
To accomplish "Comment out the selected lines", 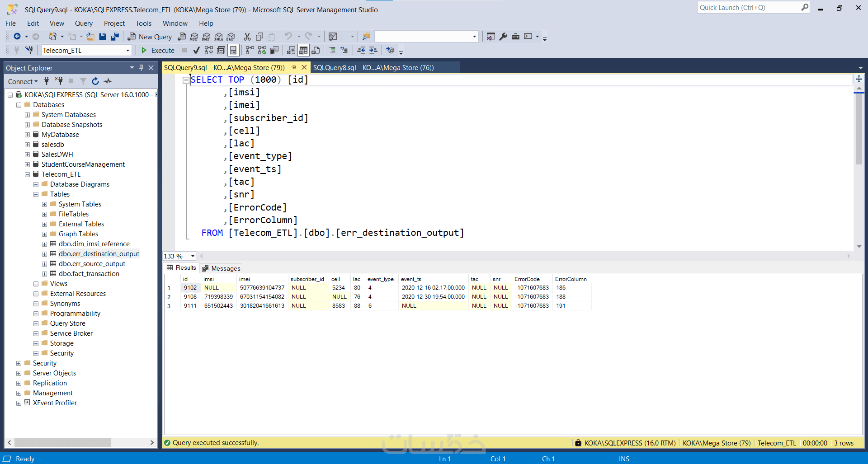I will click(x=332, y=50).
